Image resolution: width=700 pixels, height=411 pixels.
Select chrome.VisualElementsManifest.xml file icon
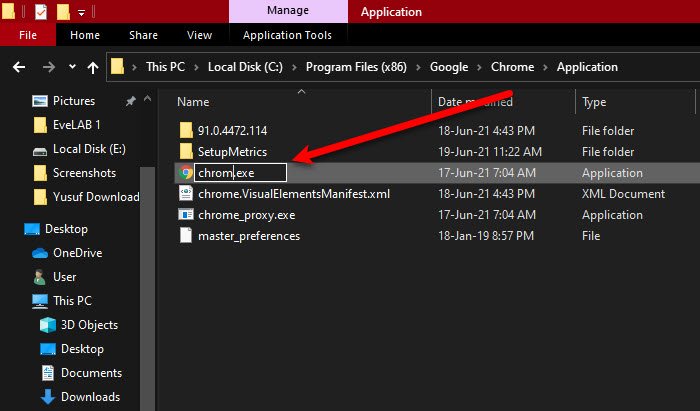[186, 193]
